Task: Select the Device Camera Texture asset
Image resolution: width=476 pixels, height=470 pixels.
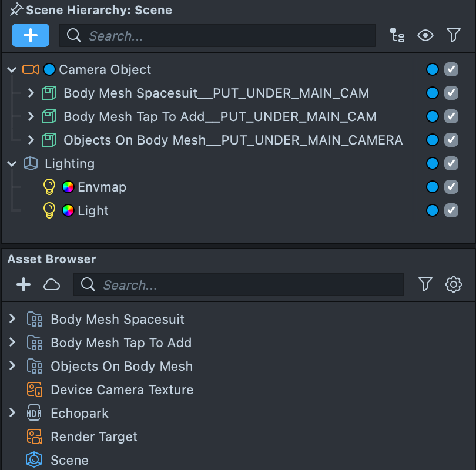Action: click(122, 390)
